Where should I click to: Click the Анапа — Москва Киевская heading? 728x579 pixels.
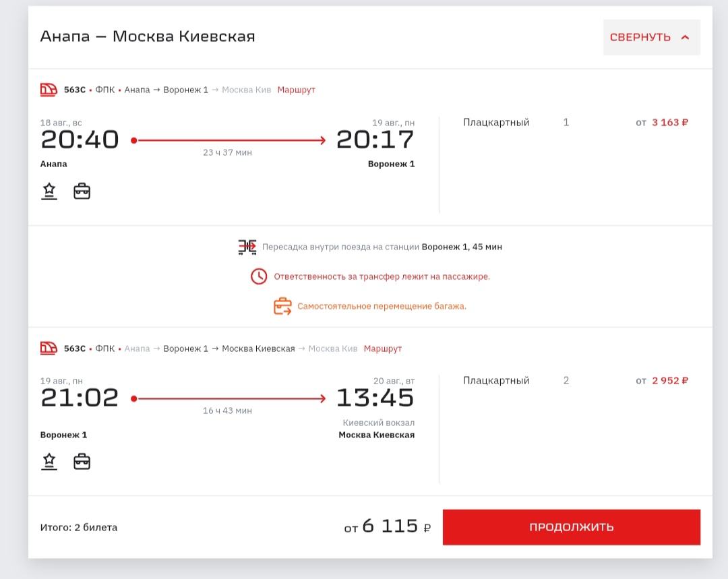point(148,36)
